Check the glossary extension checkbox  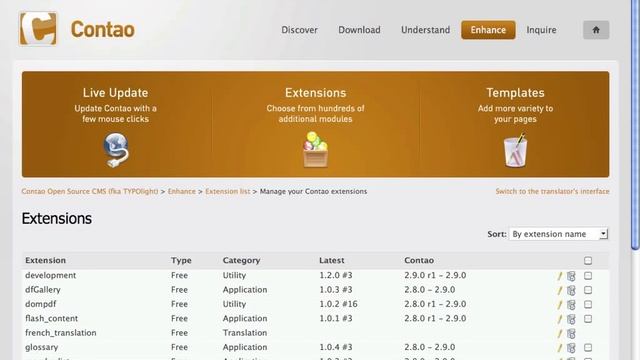tap(588, 347)
